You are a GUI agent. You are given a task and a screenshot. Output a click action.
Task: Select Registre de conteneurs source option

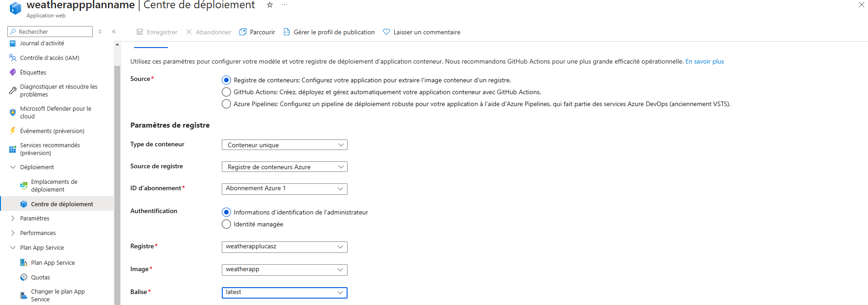point(226,80)
